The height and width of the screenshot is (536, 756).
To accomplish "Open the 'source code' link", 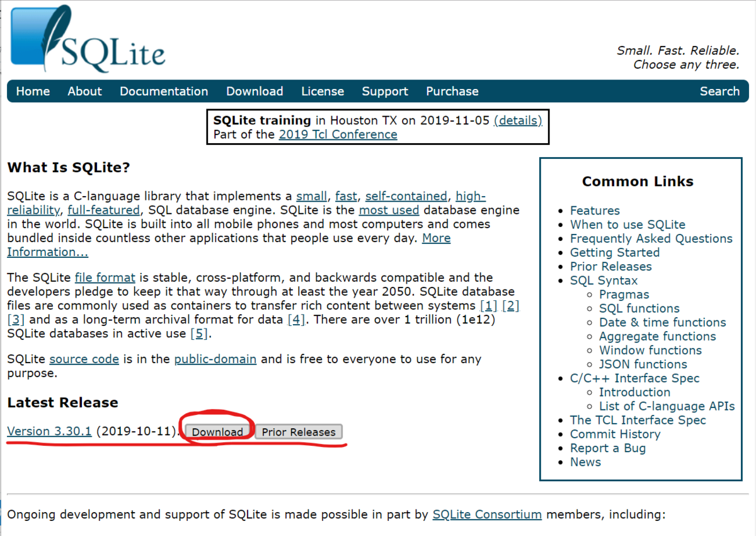I will click(x=84, y=359).
